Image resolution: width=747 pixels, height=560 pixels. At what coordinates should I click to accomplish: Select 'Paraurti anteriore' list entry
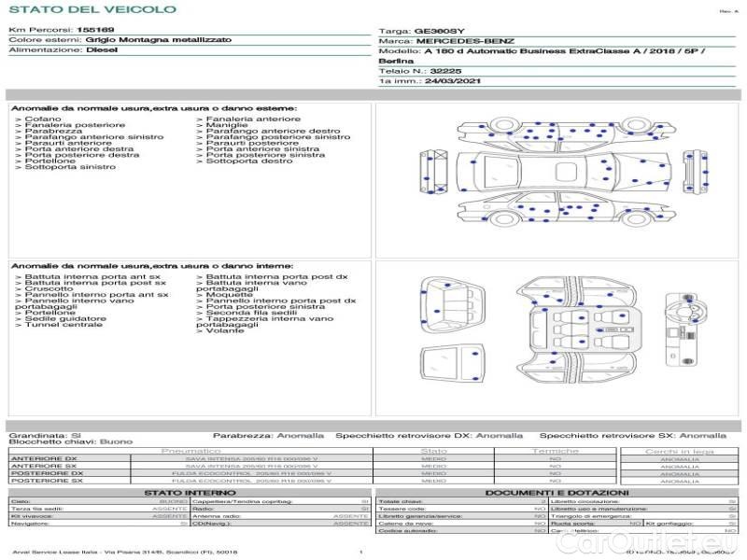pyautogui.click(x=68, y=143)
